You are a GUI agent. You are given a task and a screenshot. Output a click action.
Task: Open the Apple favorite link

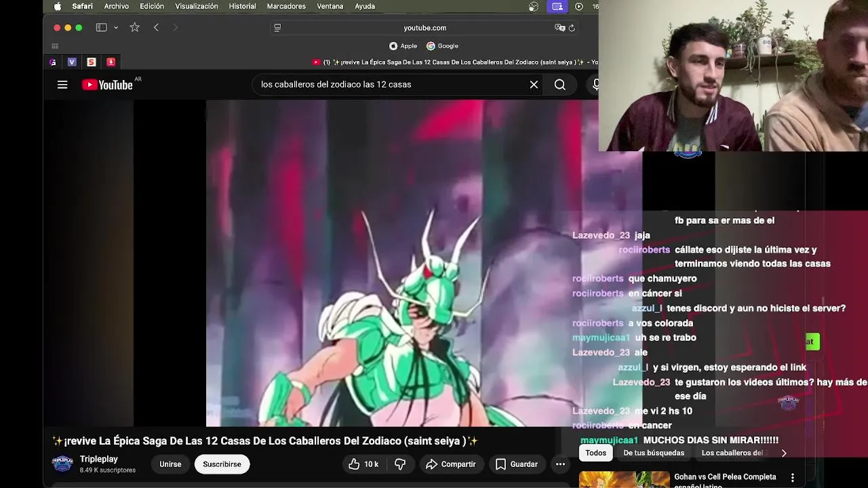pyautogui.click(x=403, y=46)
